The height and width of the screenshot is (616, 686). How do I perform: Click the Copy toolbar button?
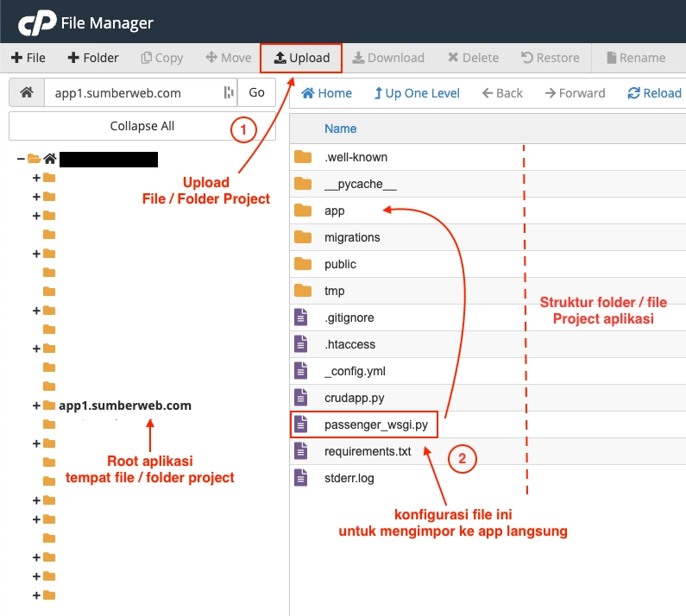pos(162,58)
